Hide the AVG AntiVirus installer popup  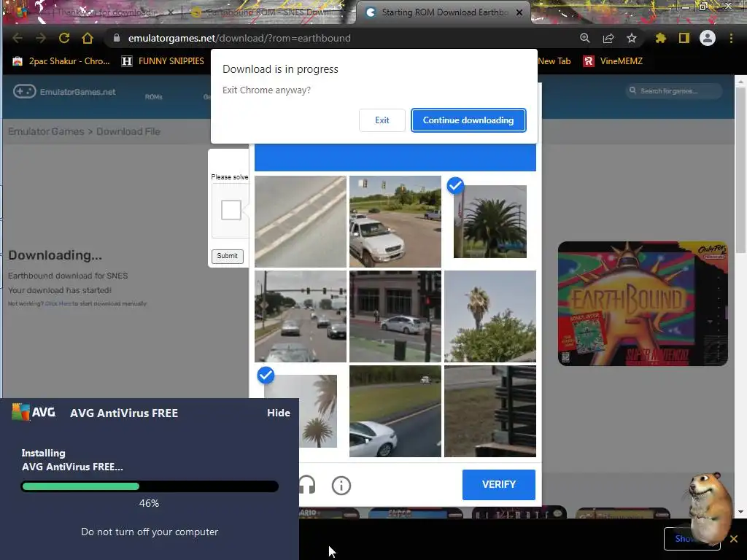(279, 413)
